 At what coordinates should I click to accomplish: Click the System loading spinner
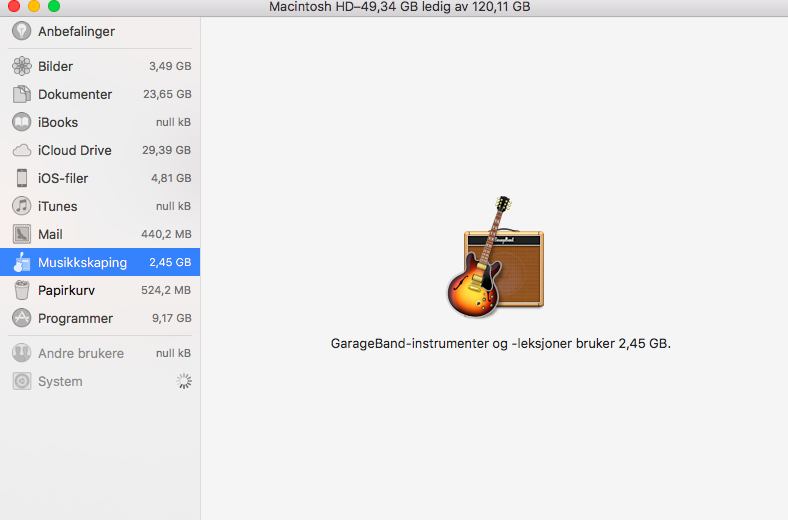click(184, 381)
